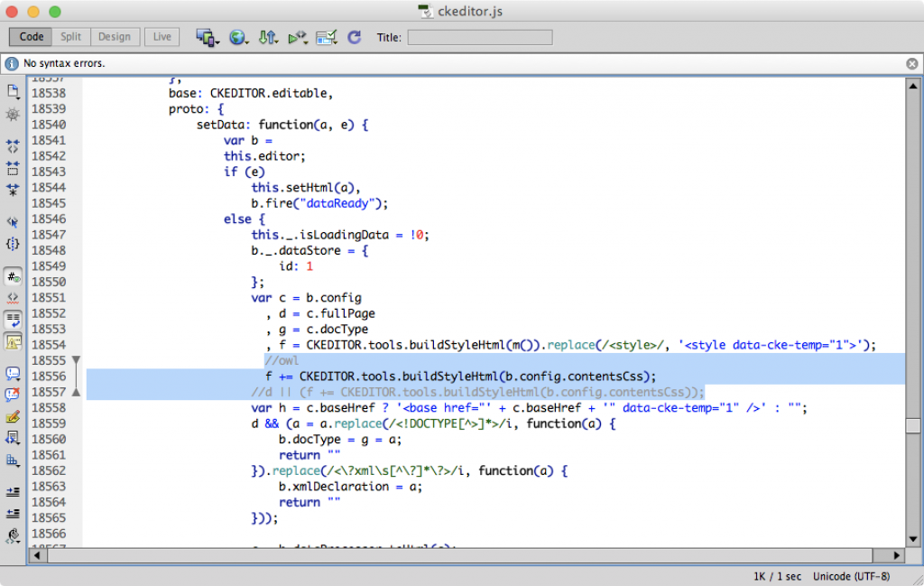This screenshot has width=924, height=586.
Task: Open the File Management arrows menu
Action: click(x=268, y=37)
